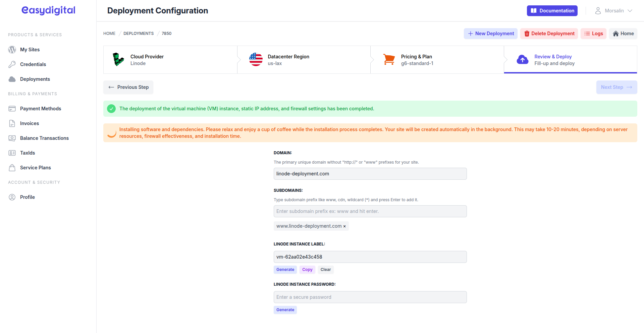Click the Payment Methods card icon
This screenshot has height=333, width=644.
(x=12, y=108)
